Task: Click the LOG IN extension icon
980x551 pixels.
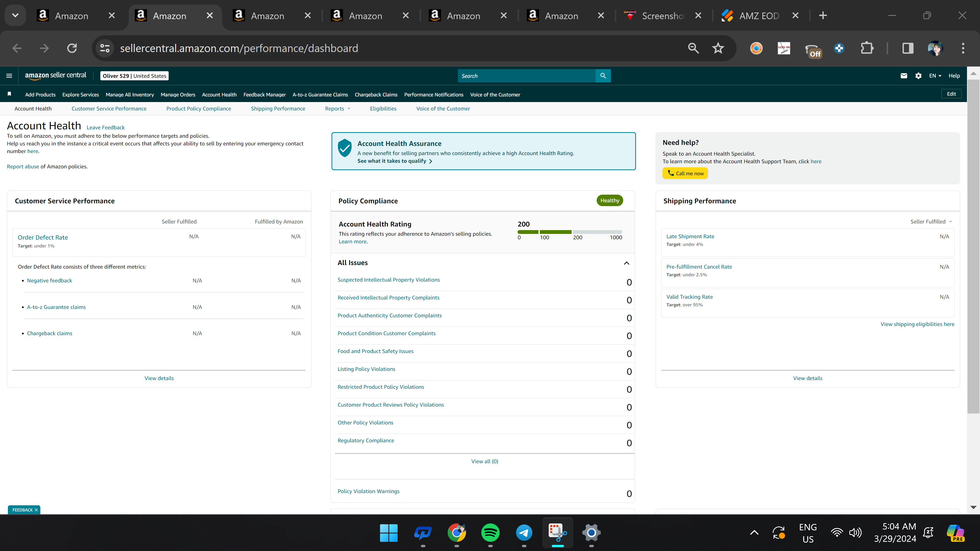Action: click(784, 48)
